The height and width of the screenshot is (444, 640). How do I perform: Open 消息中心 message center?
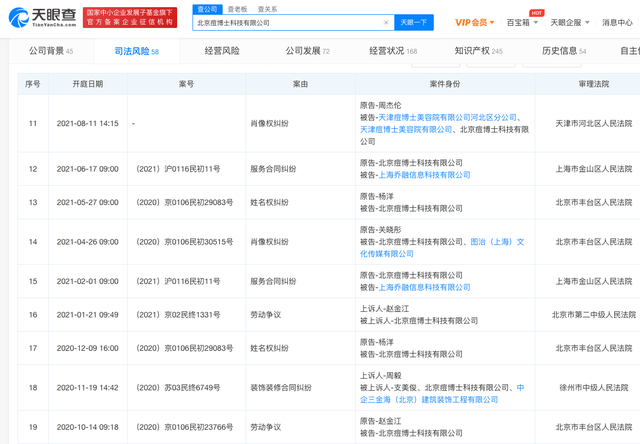(x=617, y=22)
